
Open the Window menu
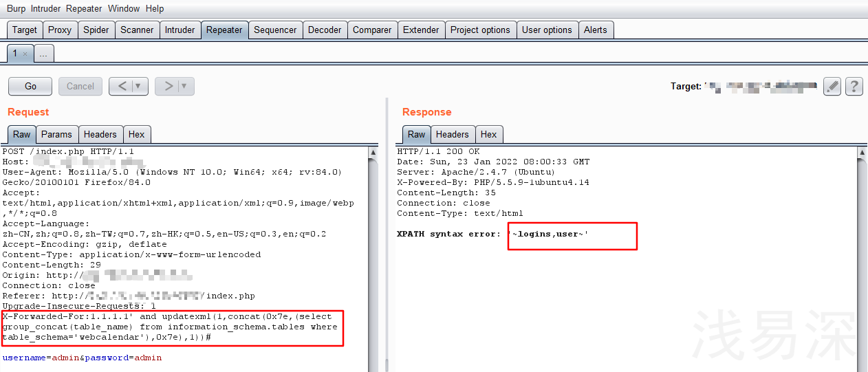(x=124, y=9)
